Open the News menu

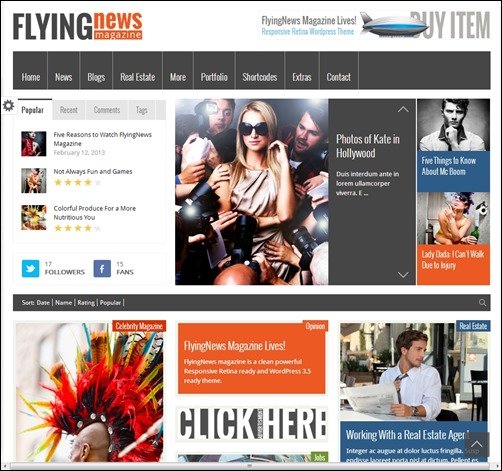pyautogui.click(x=63, y=77)
